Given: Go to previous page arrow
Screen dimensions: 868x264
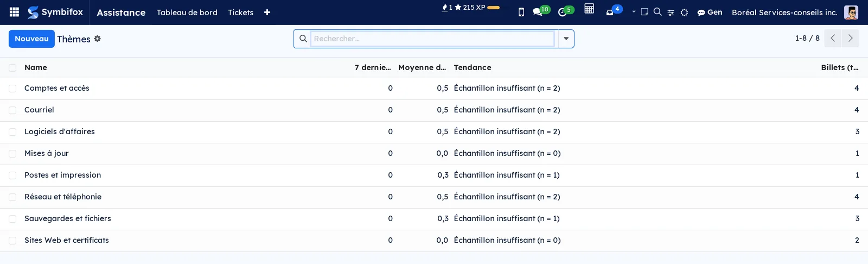Looking at the screenshot, I should (x=833, y=39).
